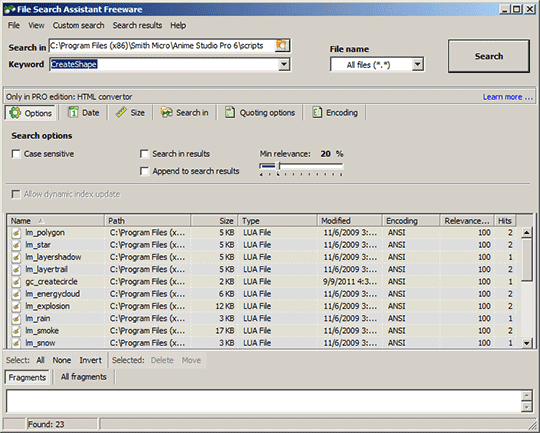Open the File name filter dropdown

coord(417,64)
